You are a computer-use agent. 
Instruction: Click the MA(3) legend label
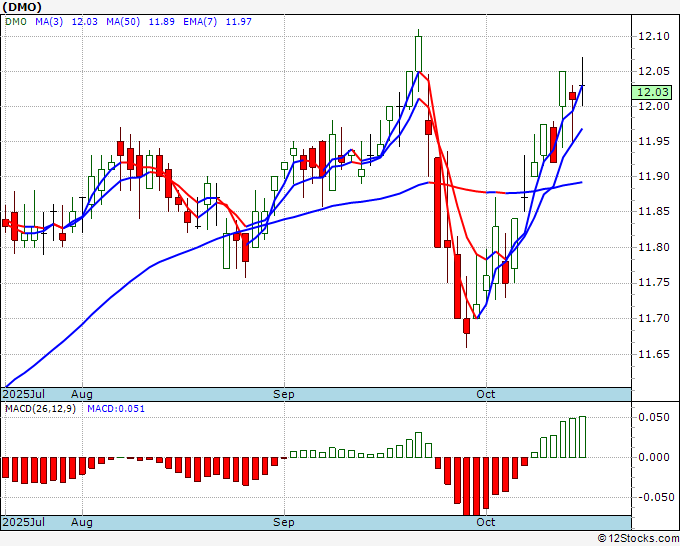49,22
